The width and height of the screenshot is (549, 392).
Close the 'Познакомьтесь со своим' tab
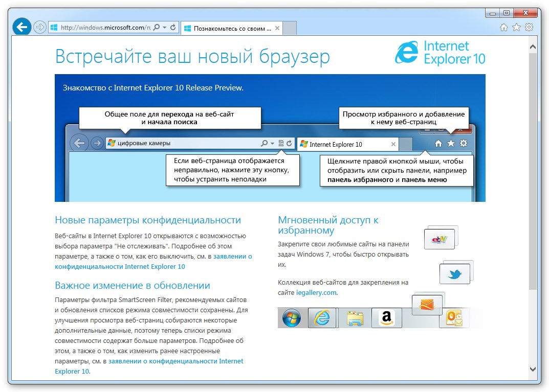click(x=277, y=28)
